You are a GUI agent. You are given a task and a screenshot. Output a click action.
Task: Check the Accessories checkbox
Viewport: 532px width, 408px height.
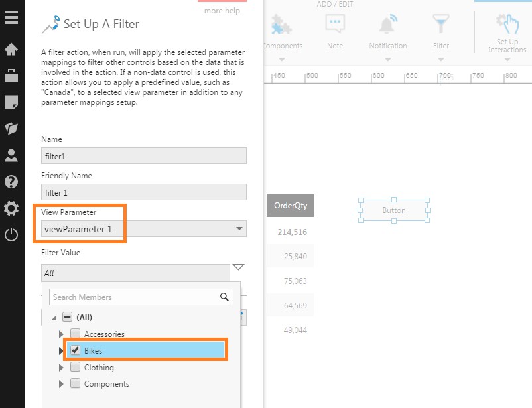coord(76,334)
